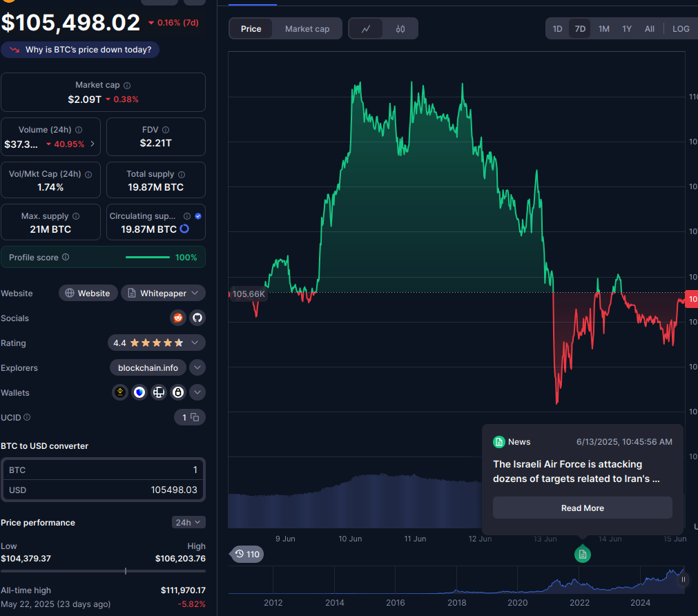This screenshot has width=698, height=616.
Task: Open the 110 history events badge
Action: point(247,554)
